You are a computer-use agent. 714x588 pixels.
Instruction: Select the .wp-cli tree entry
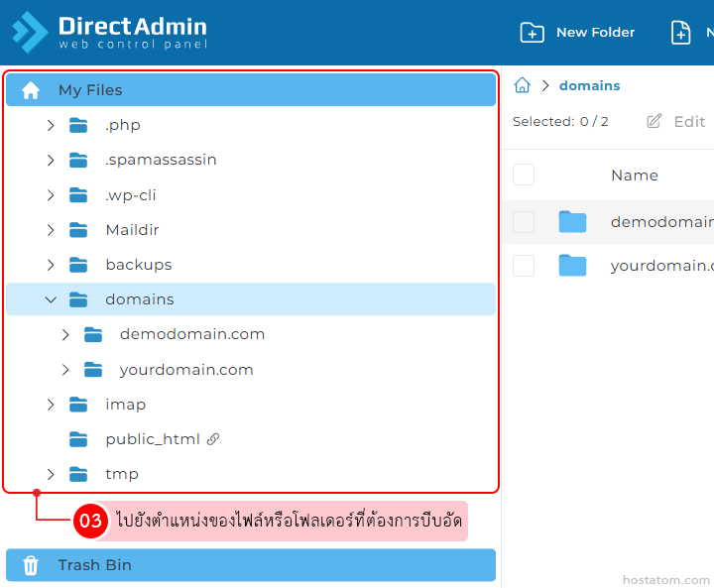point(131,195)
